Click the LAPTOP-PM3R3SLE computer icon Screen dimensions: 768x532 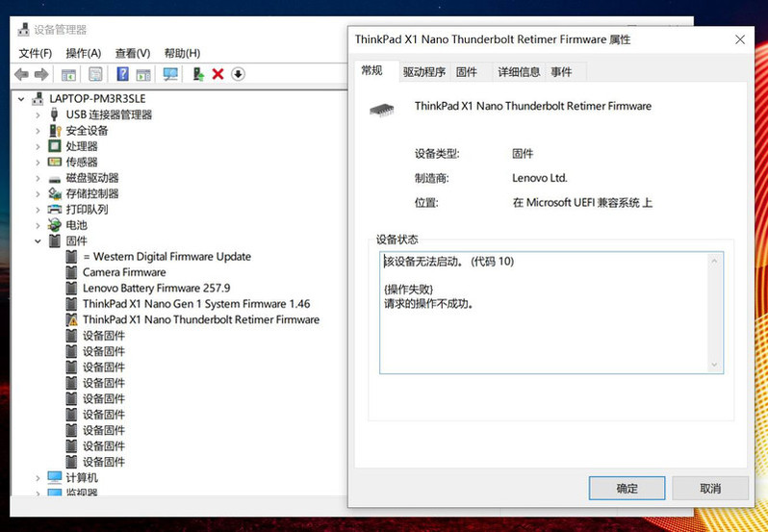click(38, 99)
